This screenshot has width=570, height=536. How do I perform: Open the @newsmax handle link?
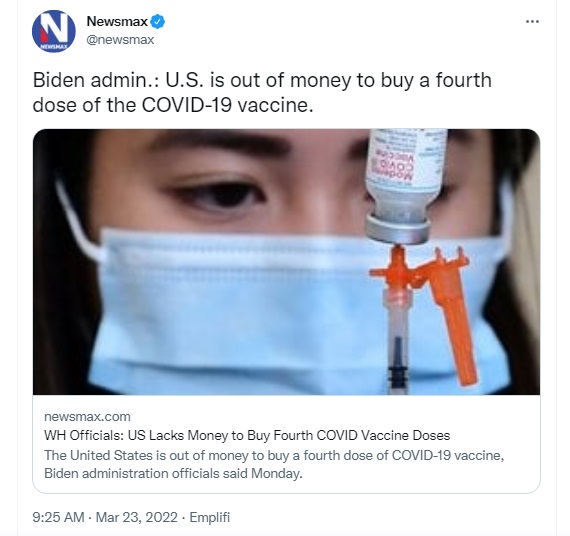[x=120, y=39]
